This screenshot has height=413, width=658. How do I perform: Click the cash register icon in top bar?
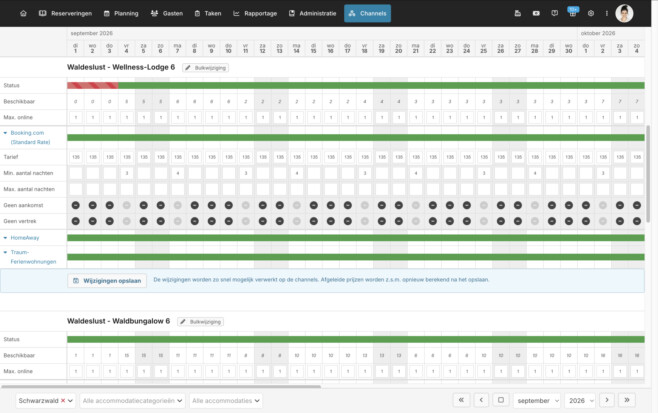coord(518,13)
